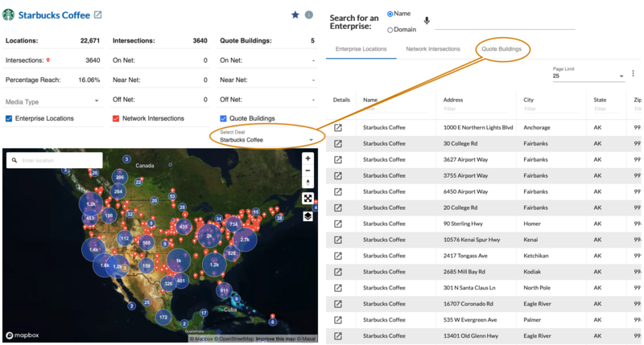The width and height of the screenshot is (644, 345).
Task: Zoom out on the map
Action: 308,170
